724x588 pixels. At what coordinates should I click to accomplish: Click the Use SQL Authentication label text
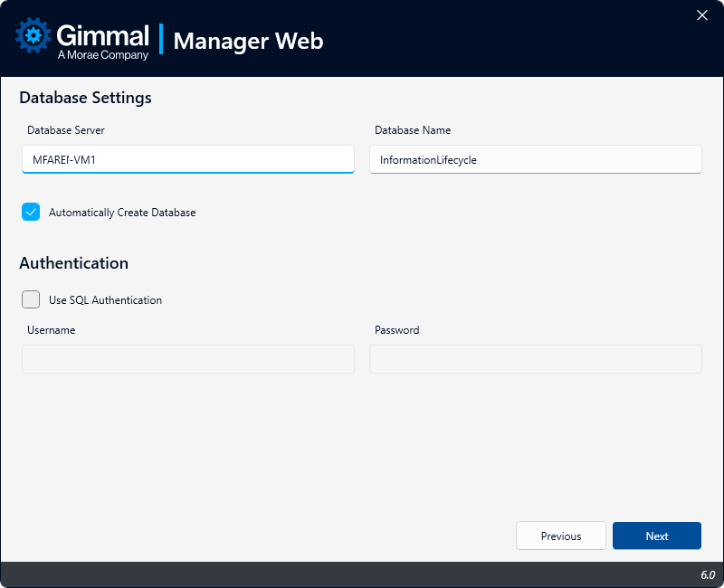point(105,300)
